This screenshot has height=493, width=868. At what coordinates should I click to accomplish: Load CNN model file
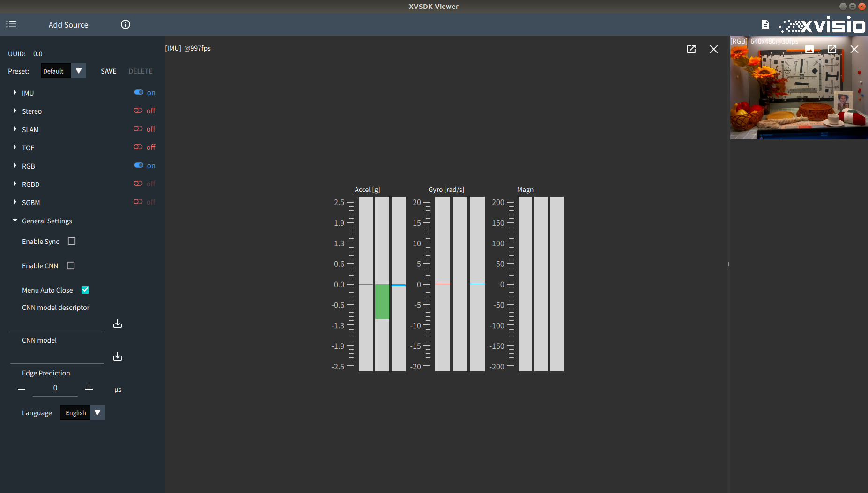coord(118,356)
